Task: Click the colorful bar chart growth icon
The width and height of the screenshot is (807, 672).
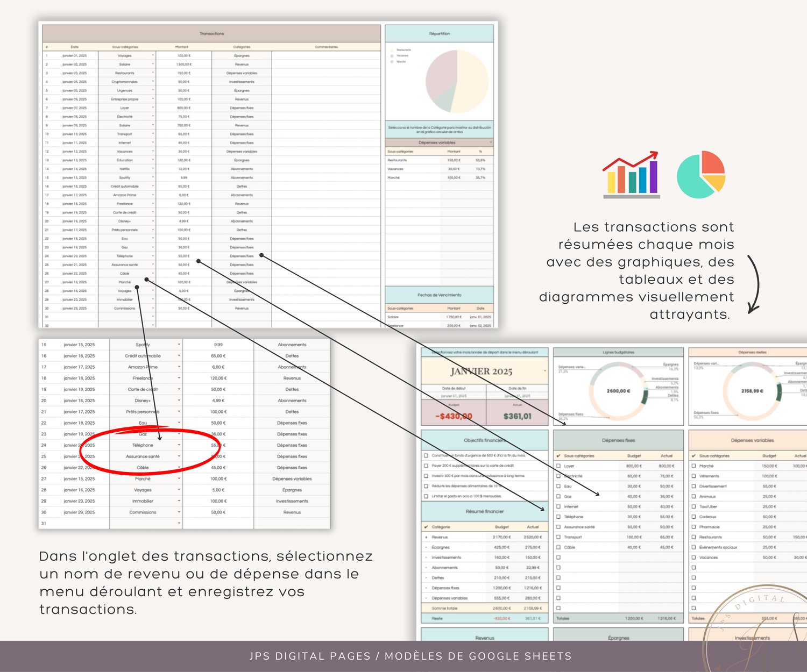Action: (632, 175)
